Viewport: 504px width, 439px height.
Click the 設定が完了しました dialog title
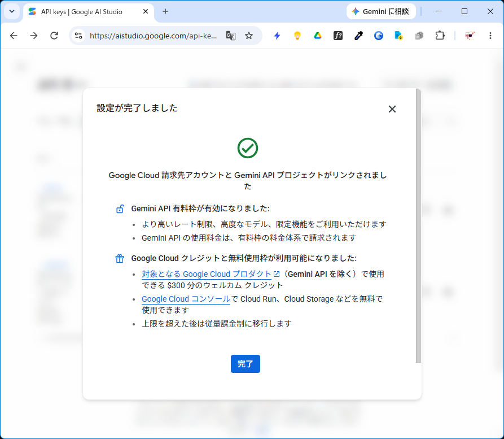tap(137, 108)
